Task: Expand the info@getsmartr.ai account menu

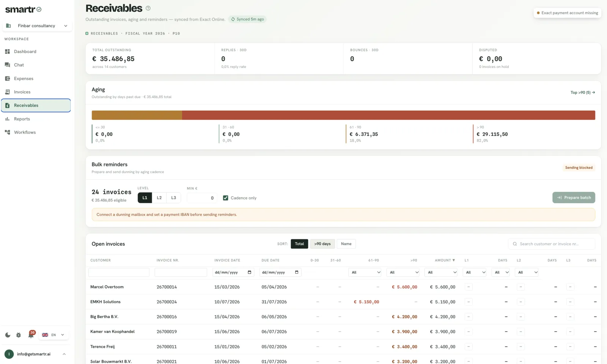Action: coord(36,354)
